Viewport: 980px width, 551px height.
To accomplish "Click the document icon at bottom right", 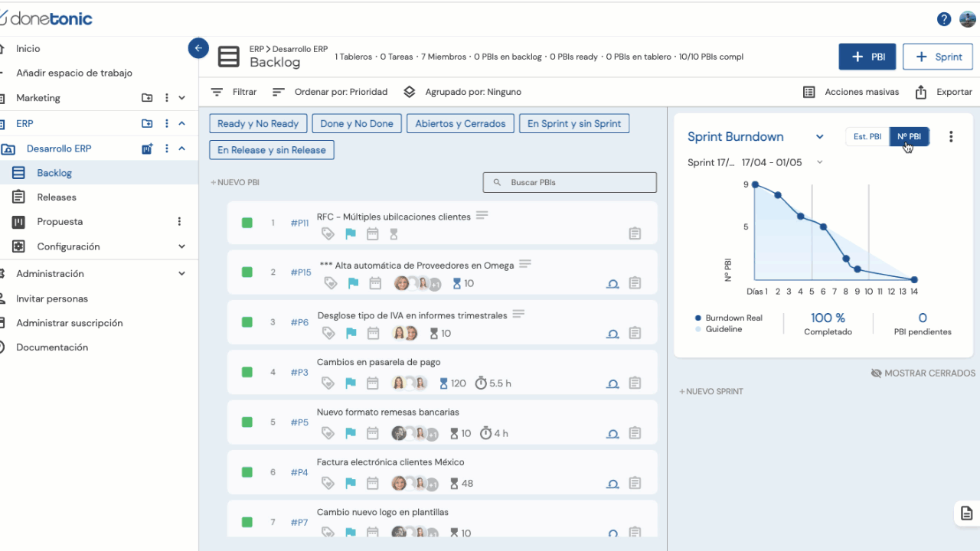I will click(x=966, y=513).
